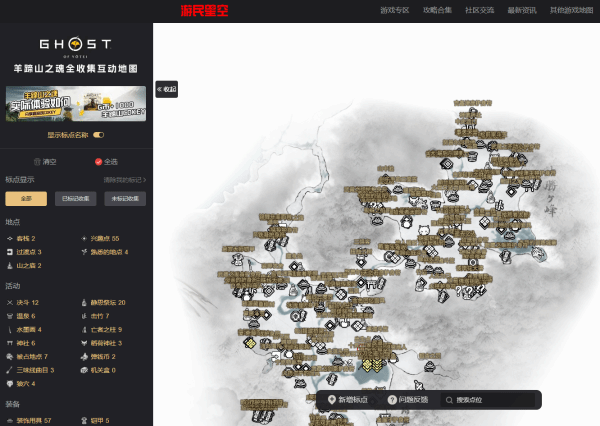Toggle the 山之巅 2 category icon

[10, 266]
